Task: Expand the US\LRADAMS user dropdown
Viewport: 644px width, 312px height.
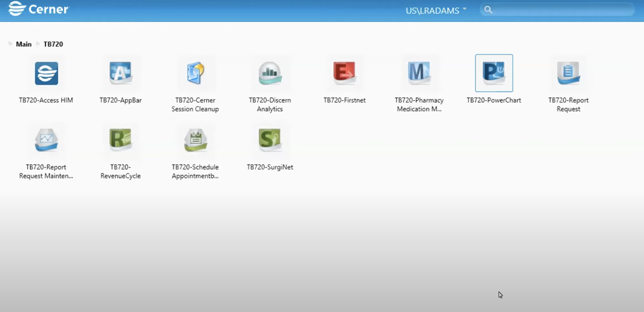Action: point(436,10)
